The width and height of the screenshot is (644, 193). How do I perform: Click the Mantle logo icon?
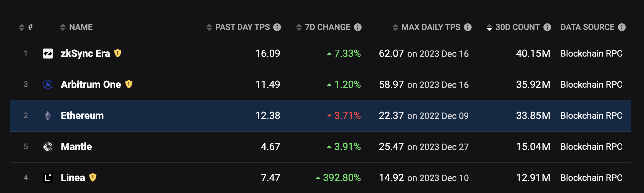(48, 147)
